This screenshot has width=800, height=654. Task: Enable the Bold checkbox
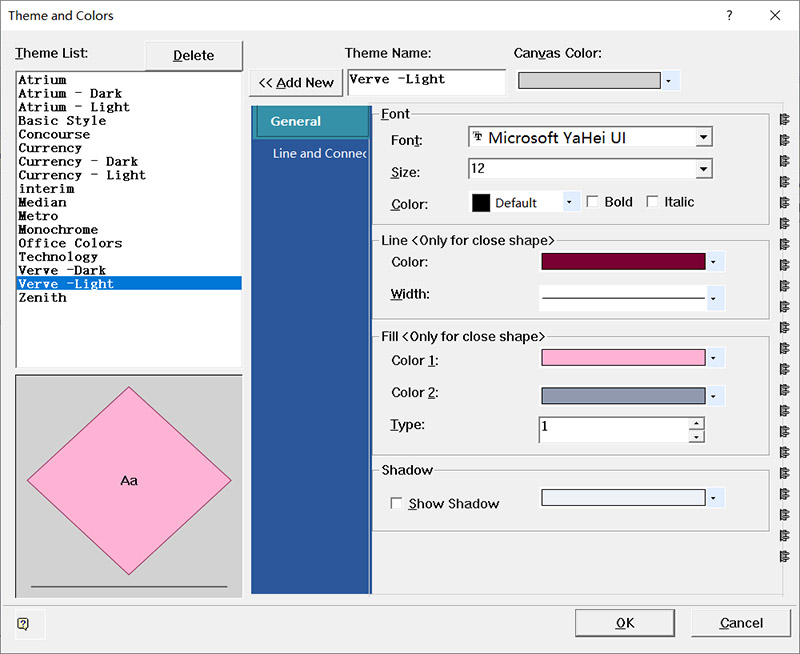coord(592,202)
